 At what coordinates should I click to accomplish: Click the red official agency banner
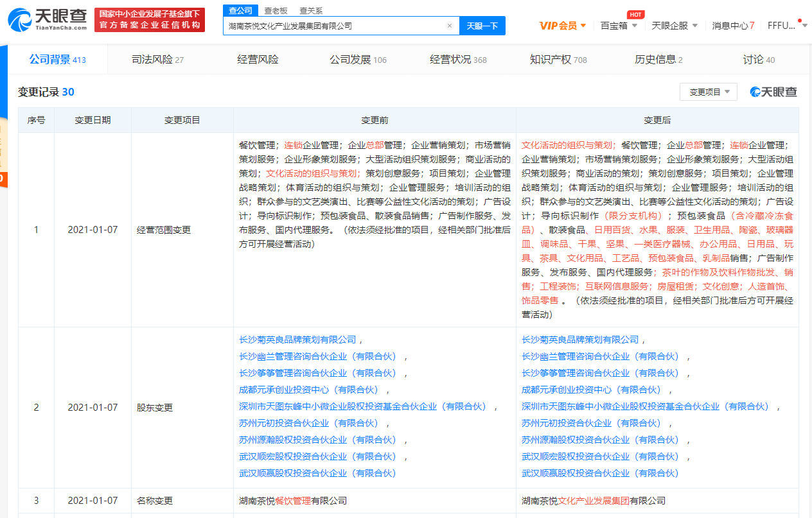click(149, 20)
